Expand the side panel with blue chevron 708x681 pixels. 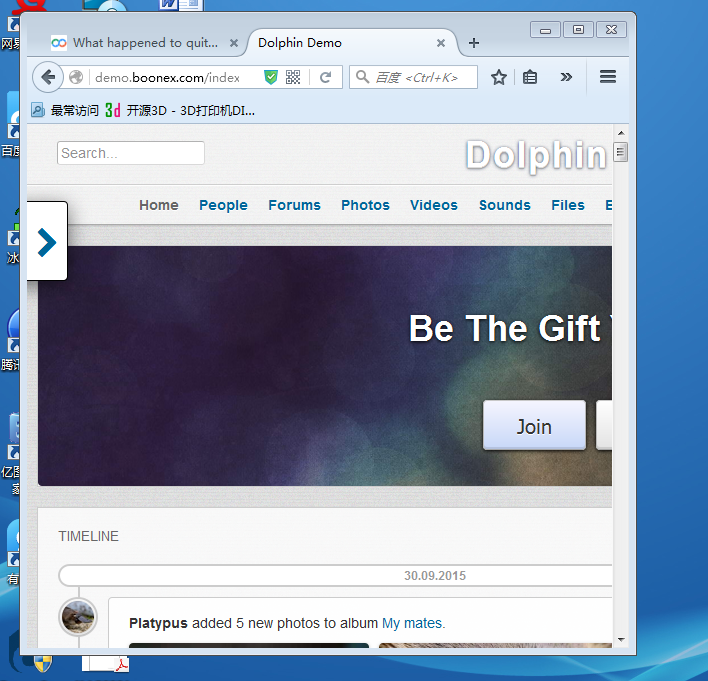coord(47,243)
